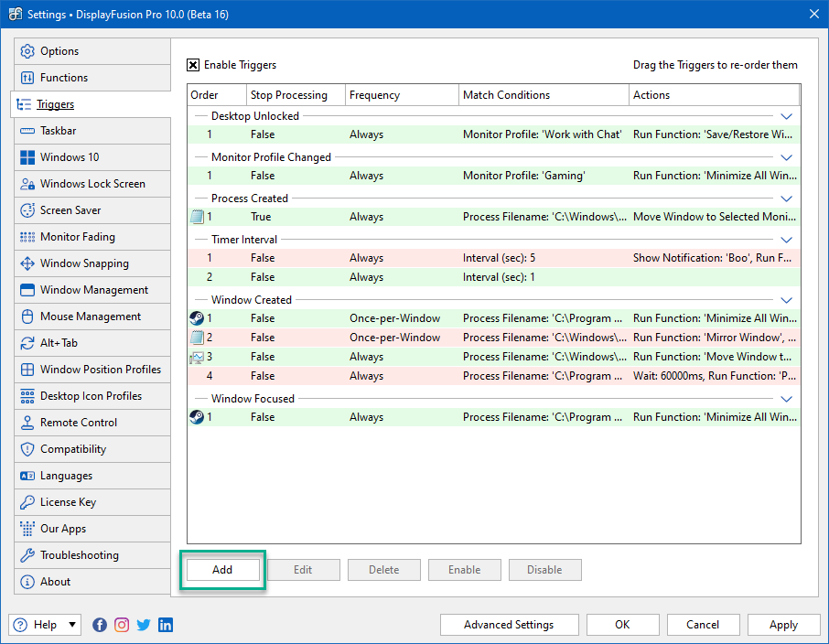Click the Taskbar sidebar icon
The width and height of the screenshot is (829, 644).
[27, 131]
